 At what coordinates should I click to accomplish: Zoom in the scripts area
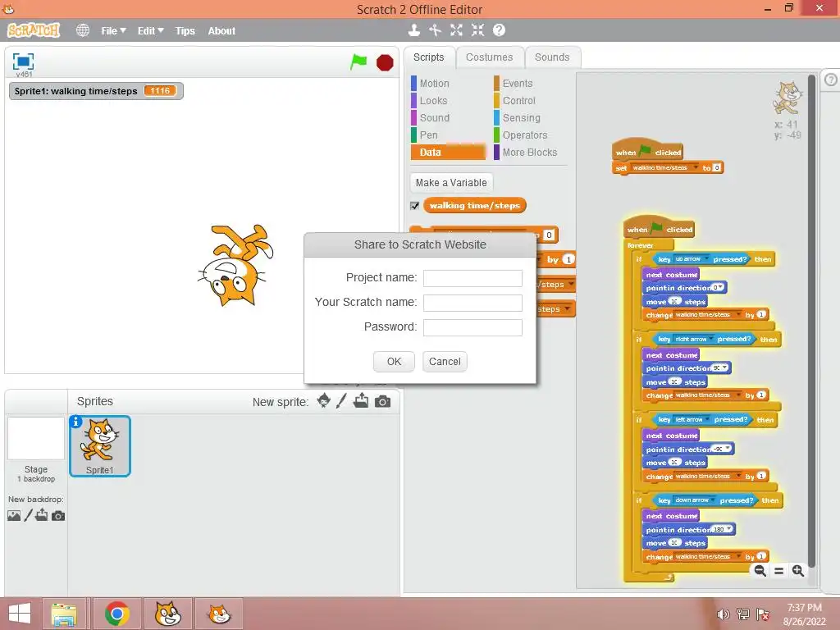click(797, 571)
